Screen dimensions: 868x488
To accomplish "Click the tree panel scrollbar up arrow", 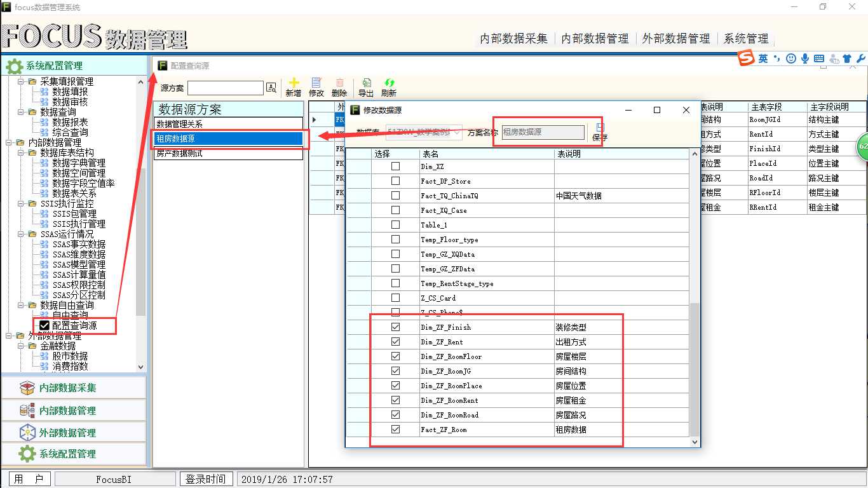I will click(x=140, y=81).
